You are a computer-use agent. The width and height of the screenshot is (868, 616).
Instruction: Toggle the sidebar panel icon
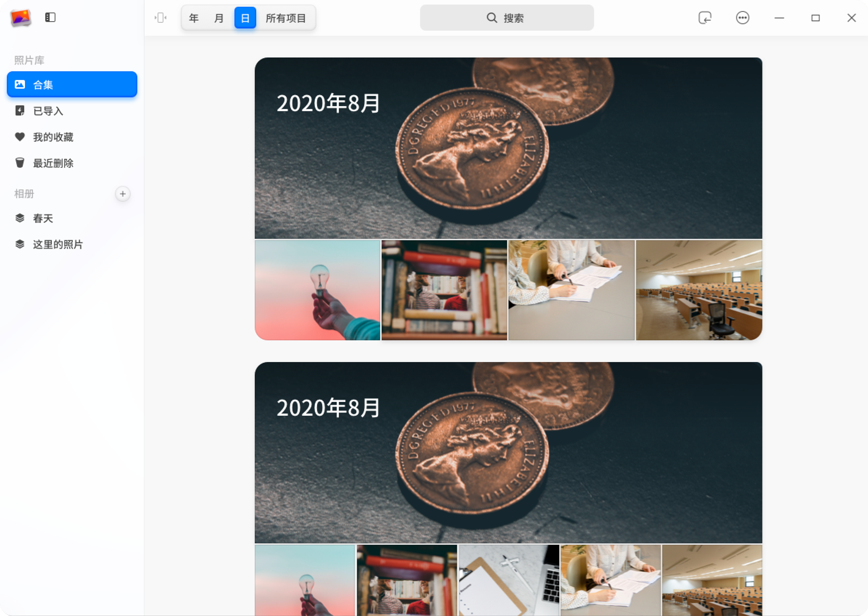point(50,17)
